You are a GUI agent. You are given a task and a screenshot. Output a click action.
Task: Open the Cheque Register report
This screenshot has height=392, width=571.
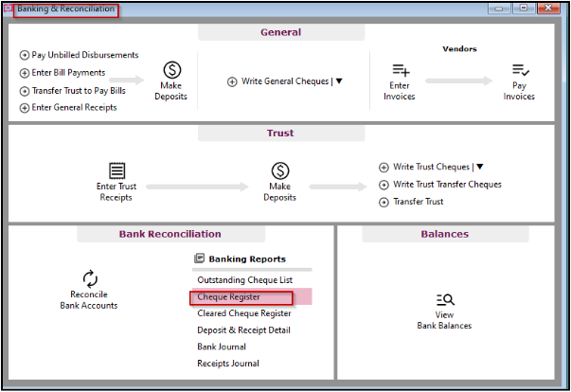click(x=229, y=297)
